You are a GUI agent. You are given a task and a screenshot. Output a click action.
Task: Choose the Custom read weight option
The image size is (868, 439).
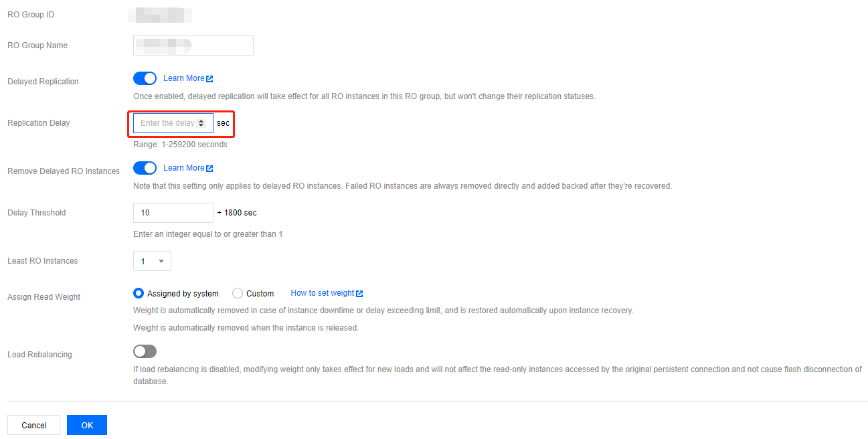238,293
